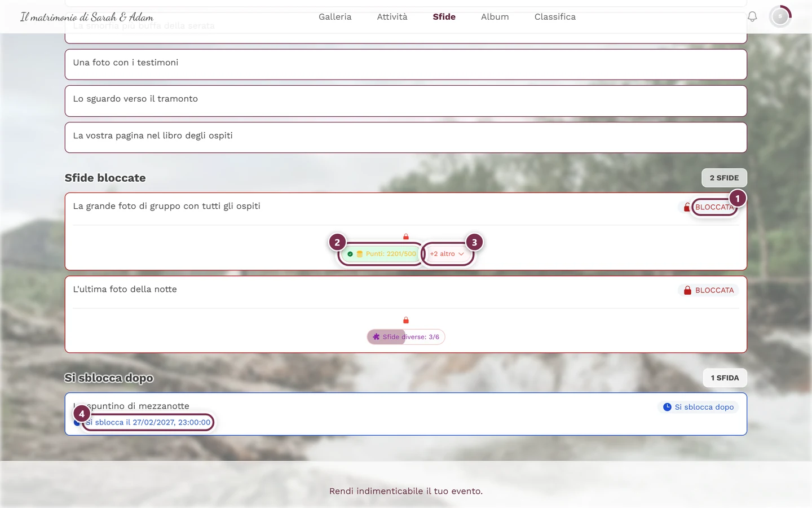Image resolution: width=812 pixels, height=508 pixels.
Task: Go to the Galleria tab
Action: click(335, 17)
